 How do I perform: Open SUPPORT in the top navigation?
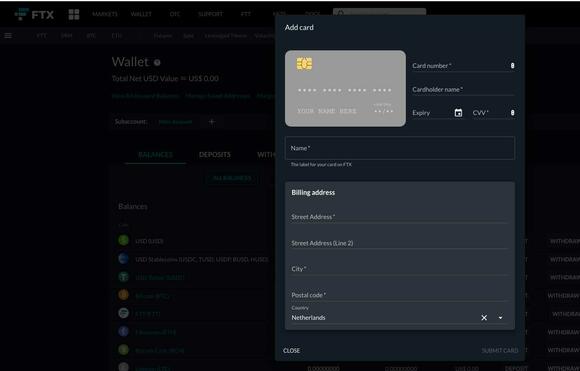click(210, 14)
